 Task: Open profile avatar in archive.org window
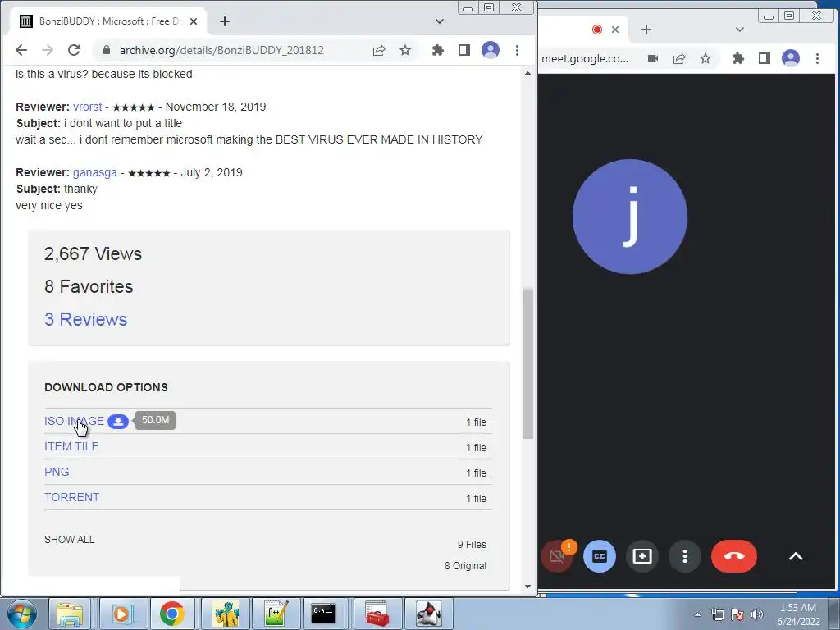491,50
